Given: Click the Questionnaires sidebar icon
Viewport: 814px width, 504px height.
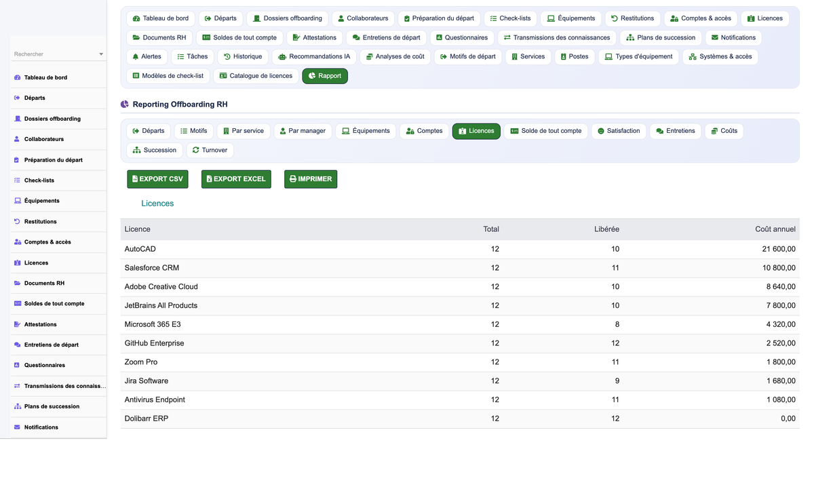Looking at the screenshot, I should pyautogui.click(x=18, y=365).
